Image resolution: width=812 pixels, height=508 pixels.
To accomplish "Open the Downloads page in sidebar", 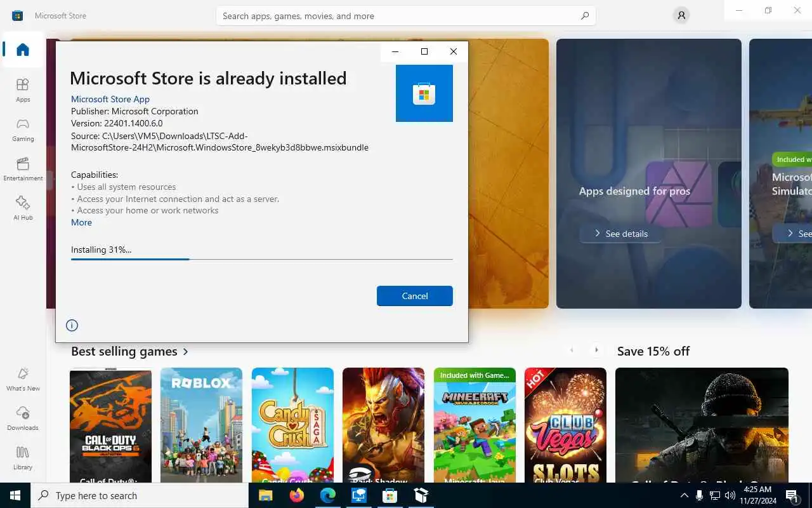I will [x=23, y=418].
